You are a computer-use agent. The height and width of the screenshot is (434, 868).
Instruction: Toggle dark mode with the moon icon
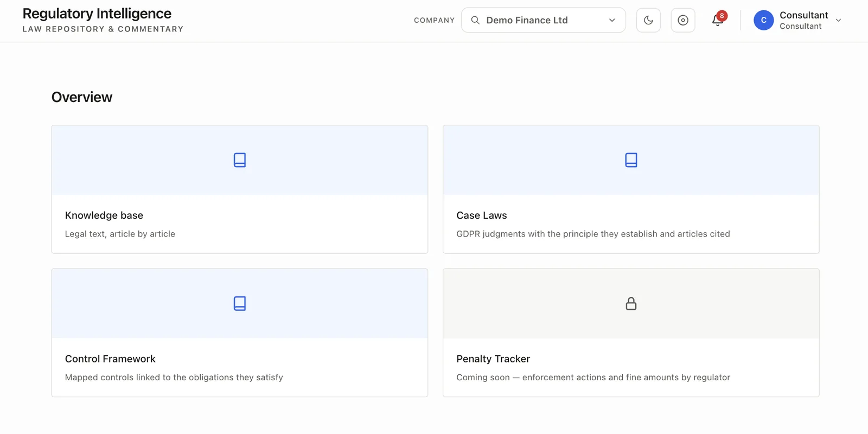[648, 20]
